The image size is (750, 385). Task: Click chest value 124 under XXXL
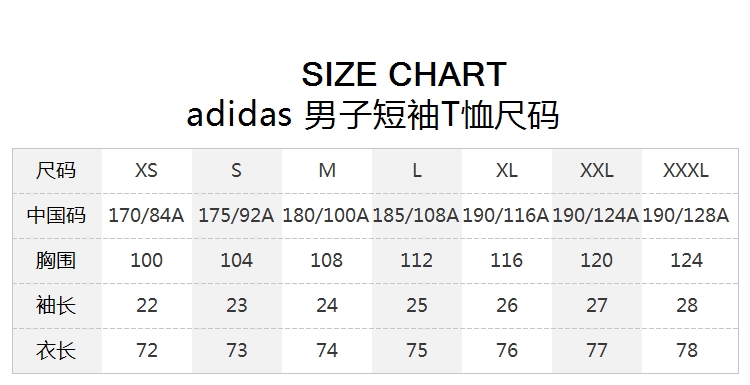coord(686,260)
